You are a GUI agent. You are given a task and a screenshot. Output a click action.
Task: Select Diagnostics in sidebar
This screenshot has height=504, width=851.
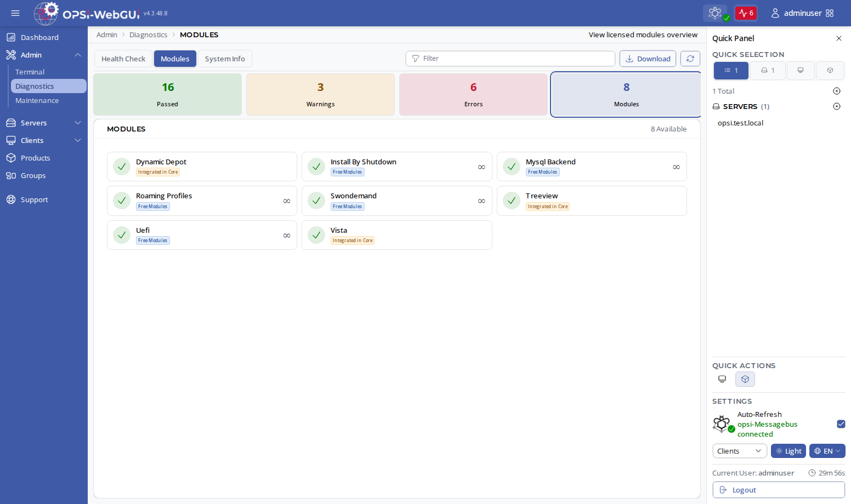[x=48, y=86]
